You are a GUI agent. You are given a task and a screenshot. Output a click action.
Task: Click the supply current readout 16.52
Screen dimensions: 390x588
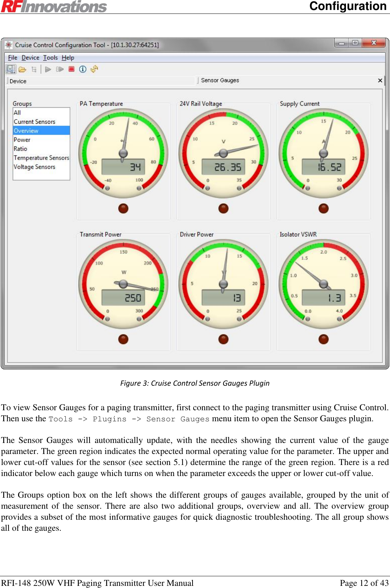pos(324,167)
